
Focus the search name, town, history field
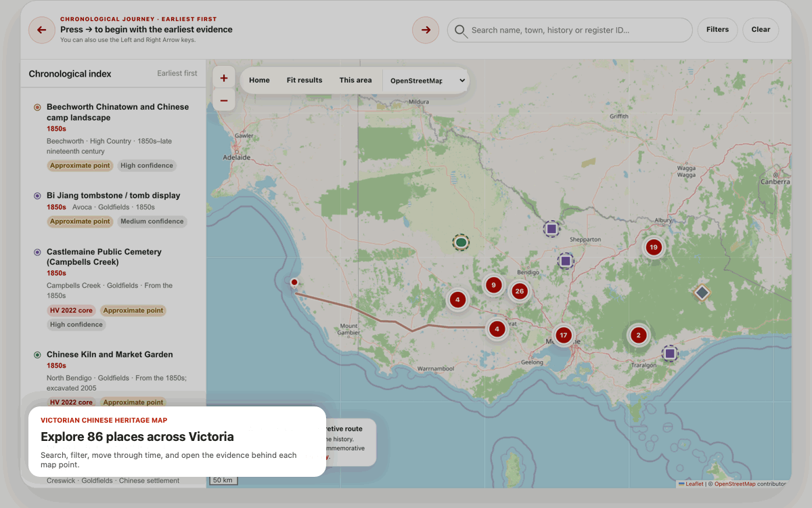click(x=570, y=30)
